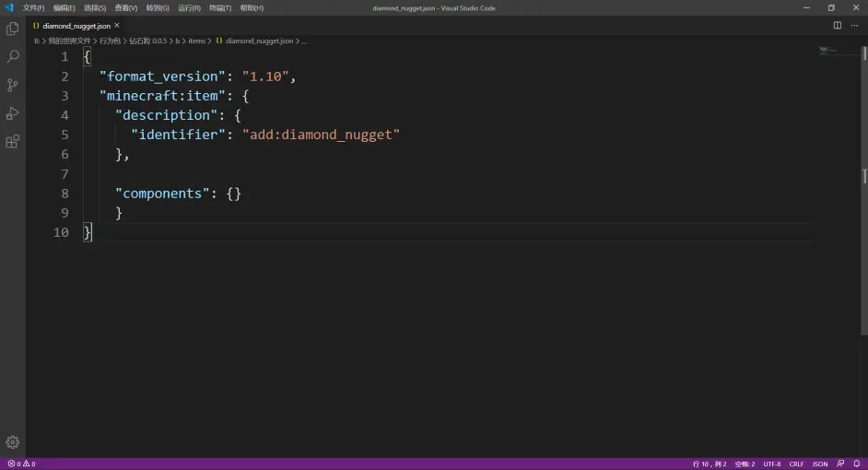Split the editor to the right

pos(837,26)
